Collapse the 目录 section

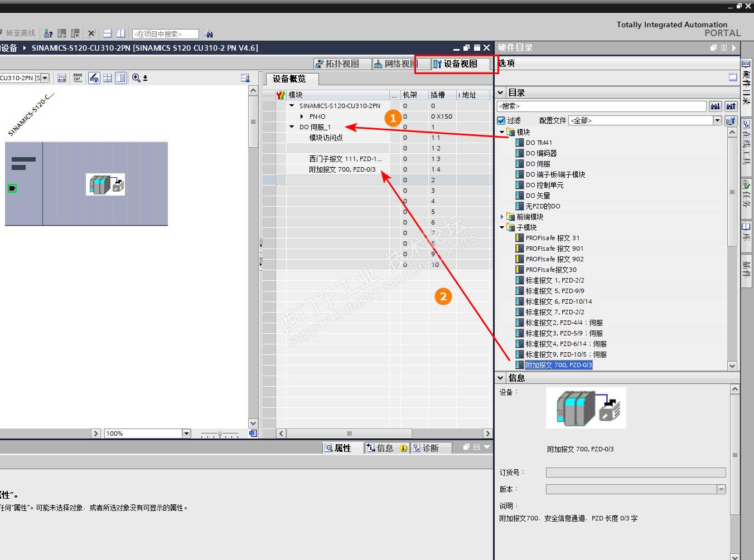point(501,92)
